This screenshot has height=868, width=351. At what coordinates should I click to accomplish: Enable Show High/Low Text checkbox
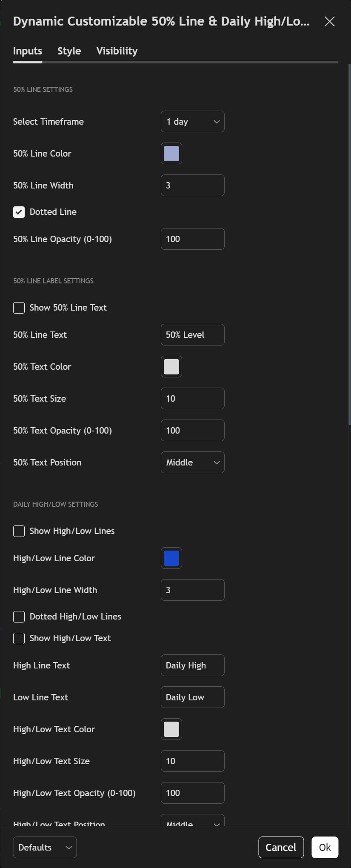19,638
